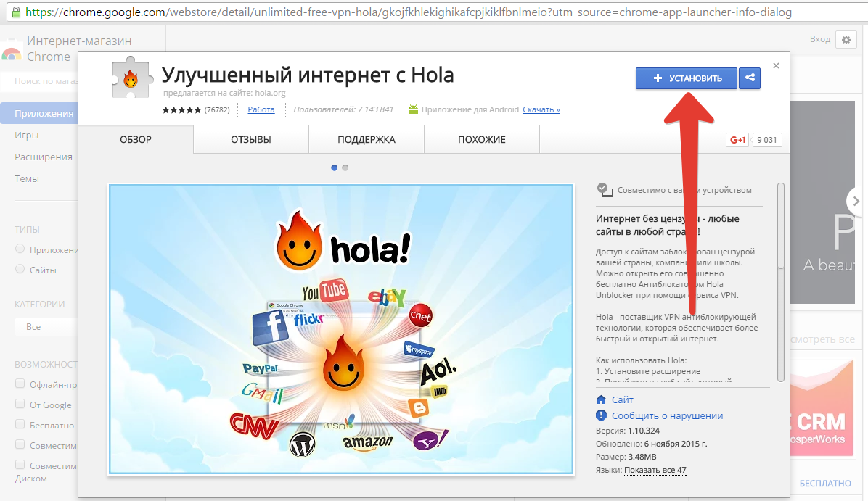Image resolution: width=868 pixels, height=501 pixels.
Task: Open the Все categories dropdown
Action: click(x=46, y=327)
